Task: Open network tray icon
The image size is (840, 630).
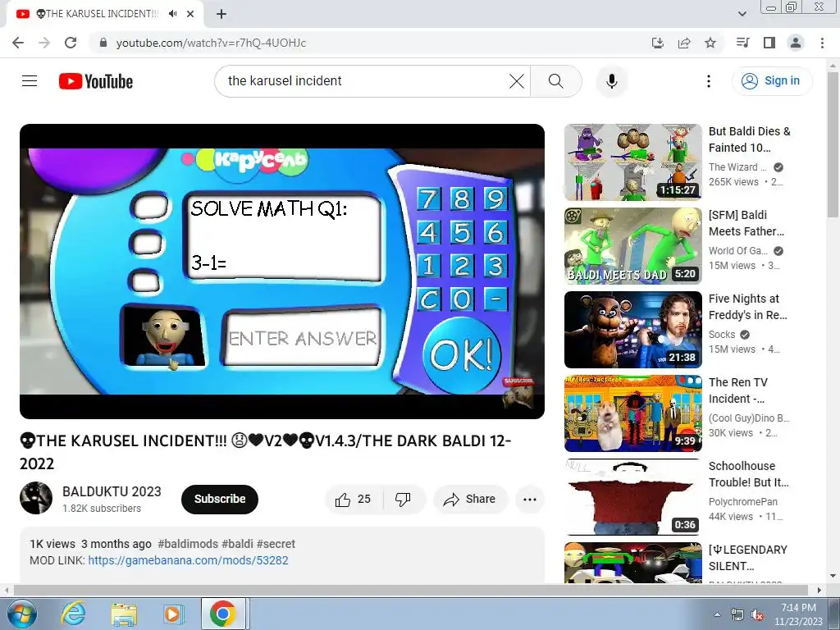Action: tap(737, 615)
